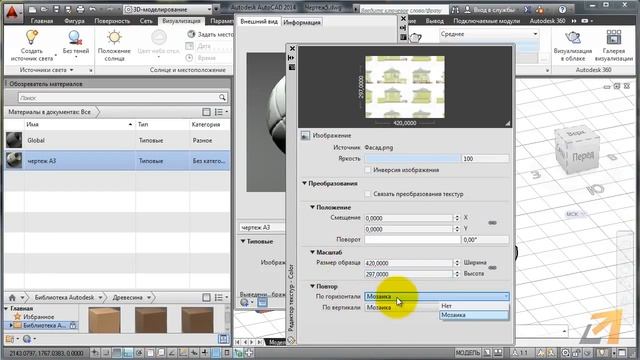The width and height of the screenshot is (640, 360).
Task: Click the Y offset input field
Action: tap(409, 229)
